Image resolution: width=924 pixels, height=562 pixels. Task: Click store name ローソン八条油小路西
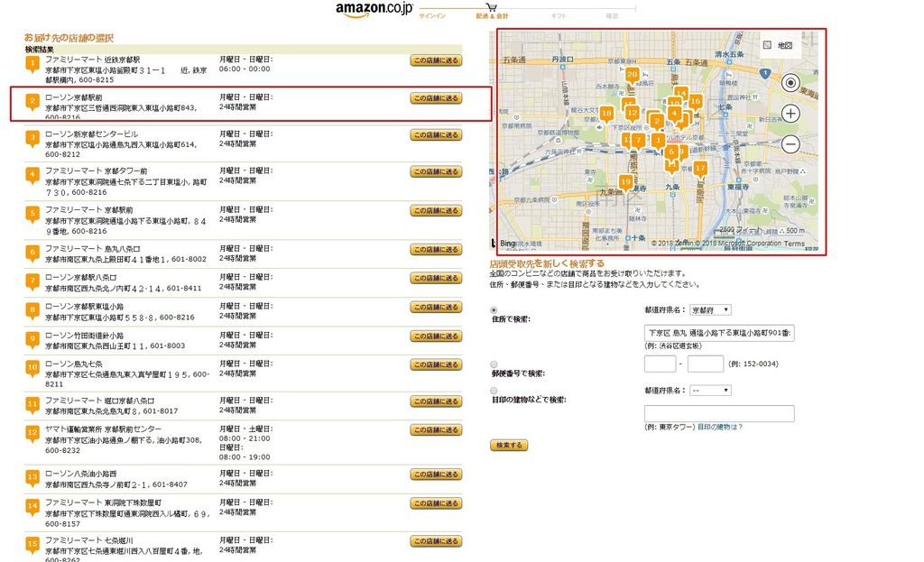point(80,474)
